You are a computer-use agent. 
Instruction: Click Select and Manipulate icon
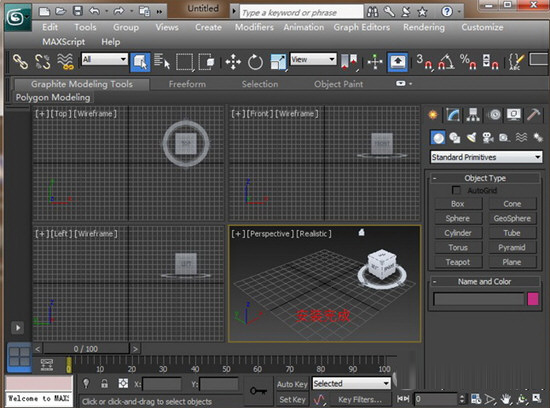click(375, 62)
